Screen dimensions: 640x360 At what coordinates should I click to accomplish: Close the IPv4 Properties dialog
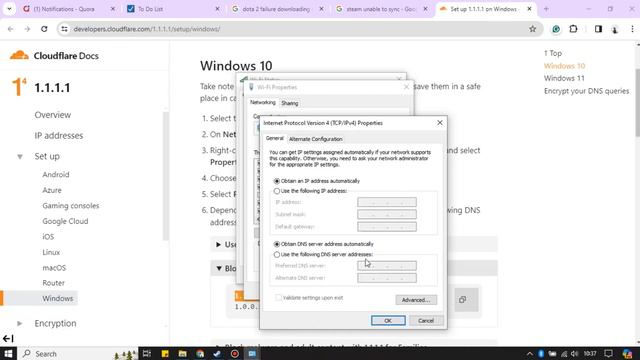(440, 122)
